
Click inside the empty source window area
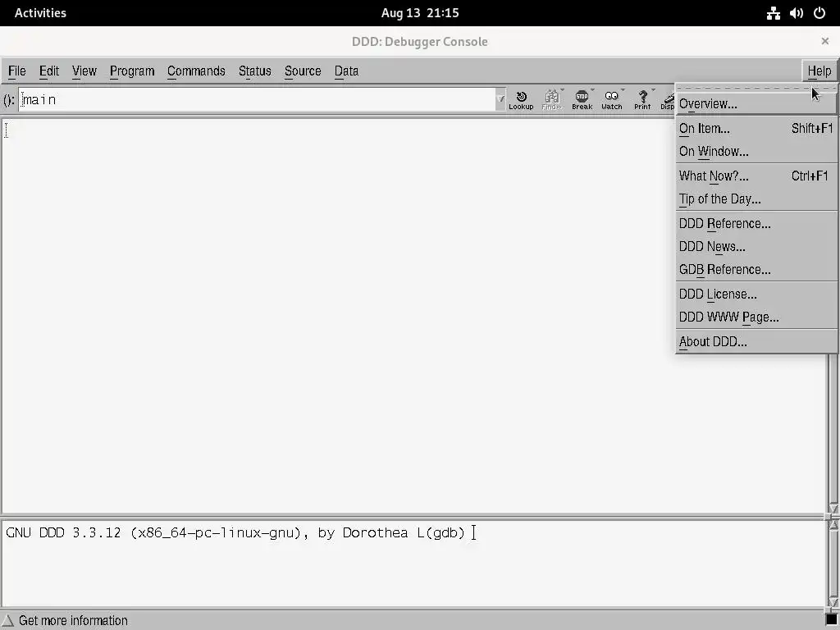coord(413,315)
